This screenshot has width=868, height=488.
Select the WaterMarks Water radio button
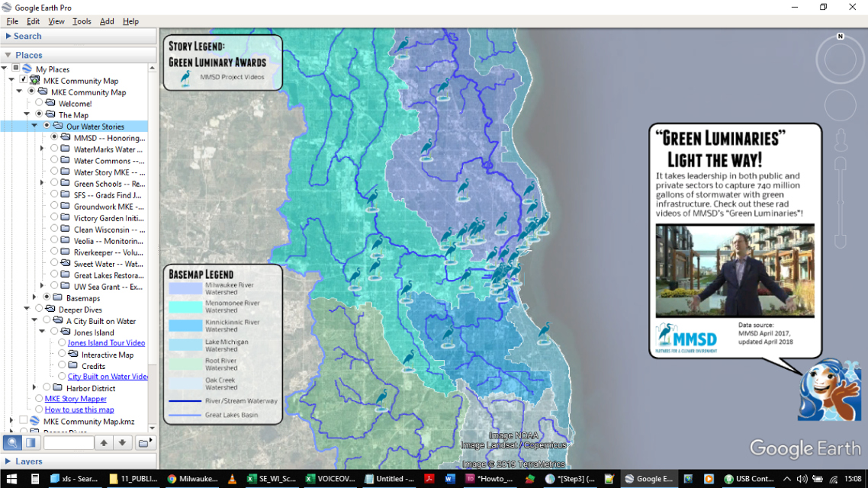54,149
